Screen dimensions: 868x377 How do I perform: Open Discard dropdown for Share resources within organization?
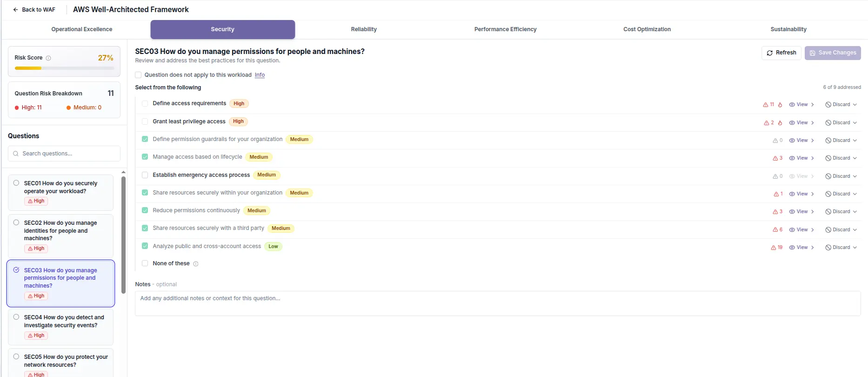click(841, 194)
